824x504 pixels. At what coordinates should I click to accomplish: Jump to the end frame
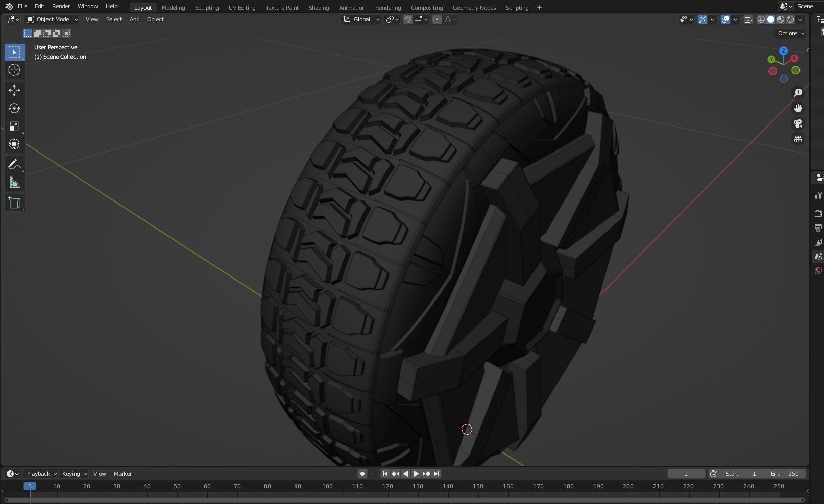pos(437,474)
